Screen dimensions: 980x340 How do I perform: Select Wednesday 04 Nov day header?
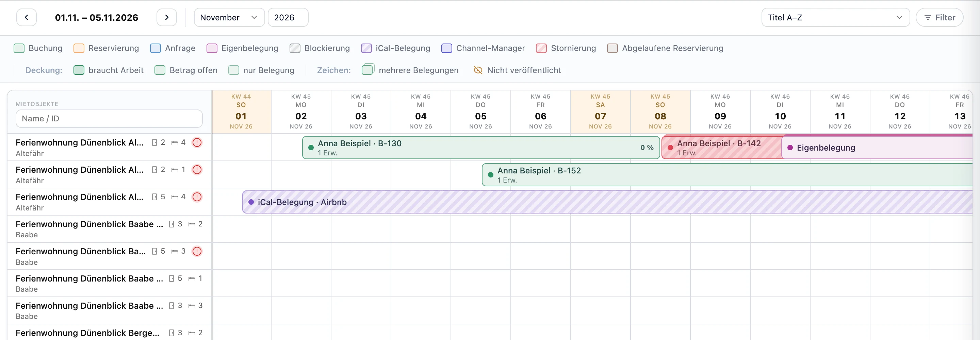(x=421, y=112)
